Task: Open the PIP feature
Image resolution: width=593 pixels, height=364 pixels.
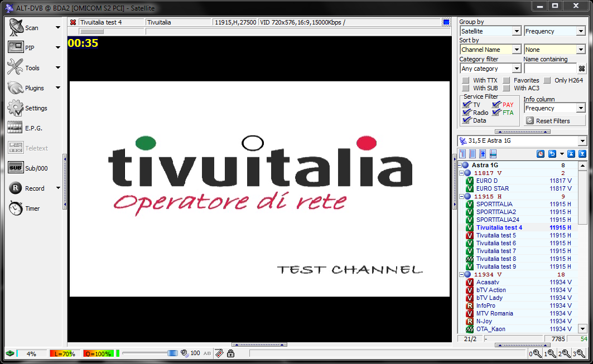Action: (14, 47)
